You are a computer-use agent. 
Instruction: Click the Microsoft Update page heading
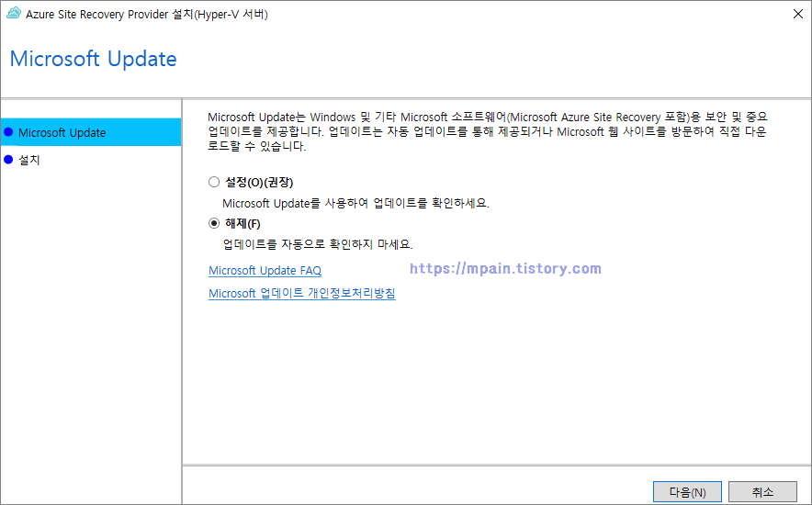tap(93, 59)
